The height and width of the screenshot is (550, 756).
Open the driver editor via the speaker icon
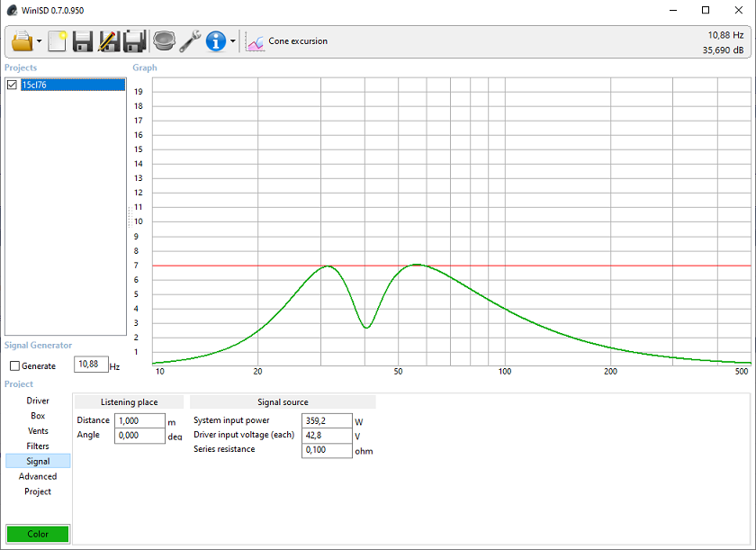point(164,41)
